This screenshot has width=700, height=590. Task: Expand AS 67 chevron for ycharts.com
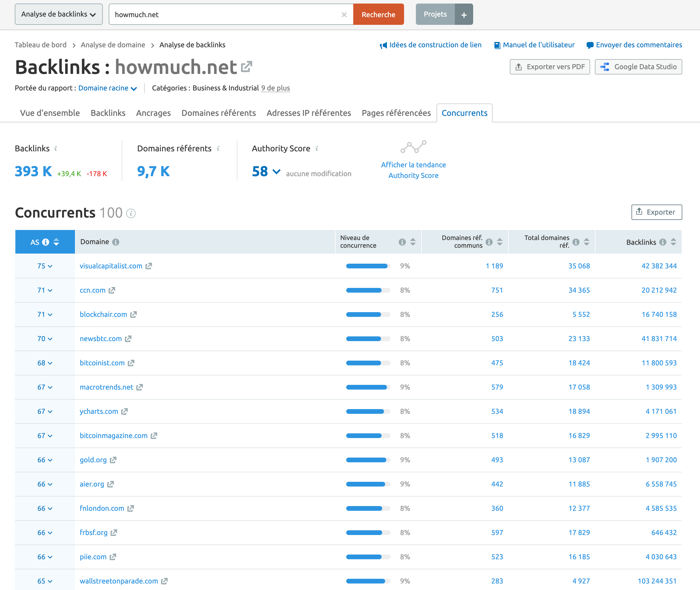click(x=50, y=412)
